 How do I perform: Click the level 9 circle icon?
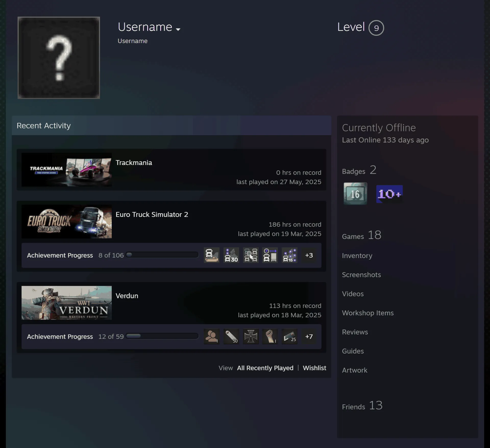click(376, 28)
